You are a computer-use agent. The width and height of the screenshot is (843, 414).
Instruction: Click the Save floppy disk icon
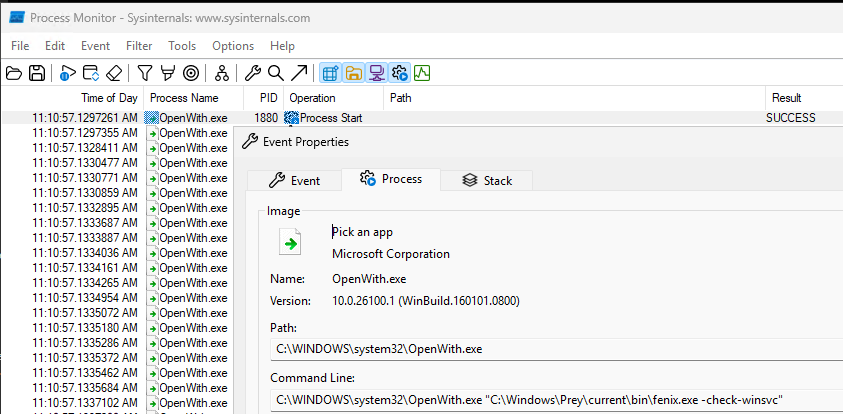point(37,73)
